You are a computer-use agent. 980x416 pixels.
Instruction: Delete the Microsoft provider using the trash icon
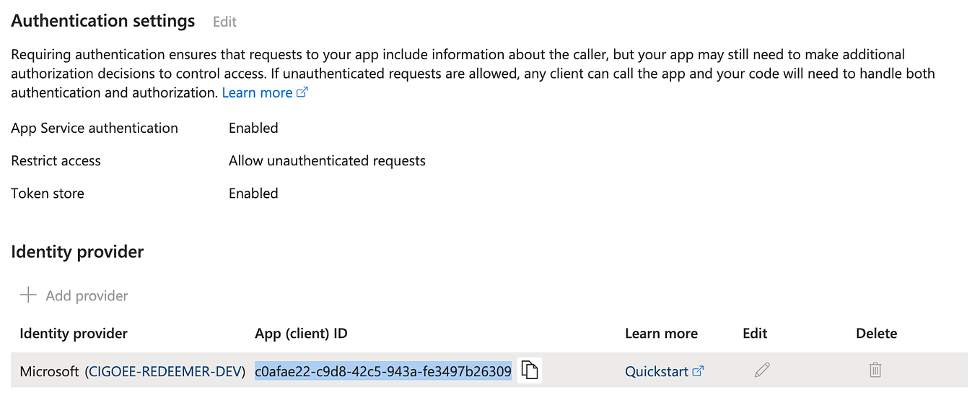coord(875,370)
